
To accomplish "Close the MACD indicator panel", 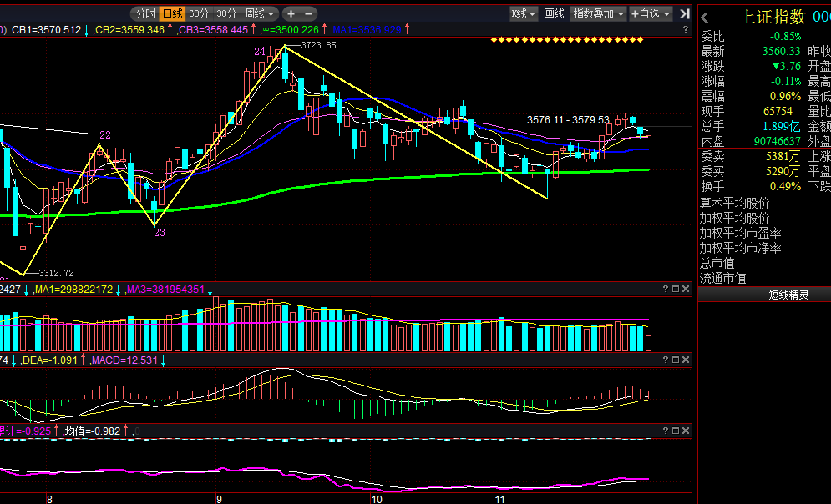I will pos(686,360).
